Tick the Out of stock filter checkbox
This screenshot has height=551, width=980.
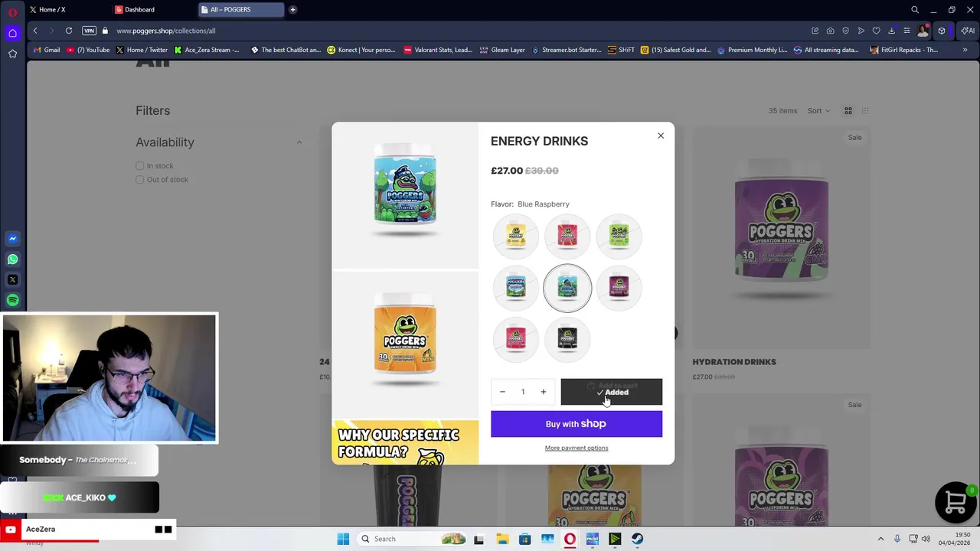pyautogui.click(x=139, y=179)
